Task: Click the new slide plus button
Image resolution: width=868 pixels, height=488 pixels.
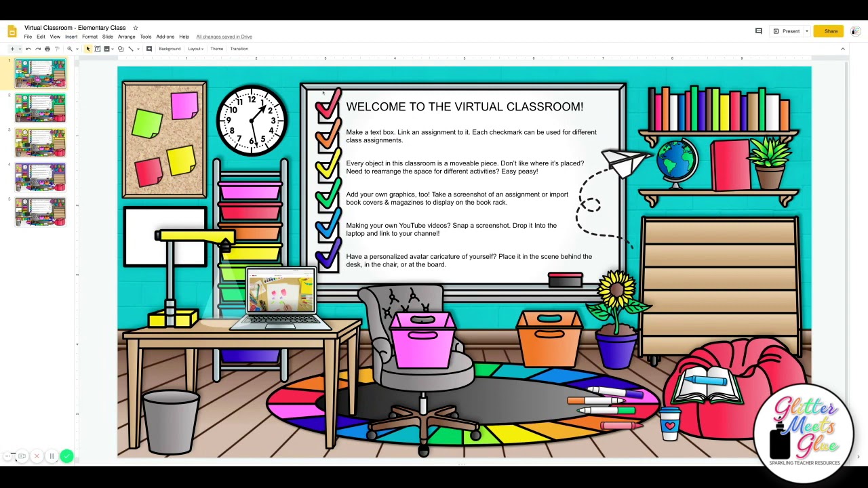Action: 12,49
